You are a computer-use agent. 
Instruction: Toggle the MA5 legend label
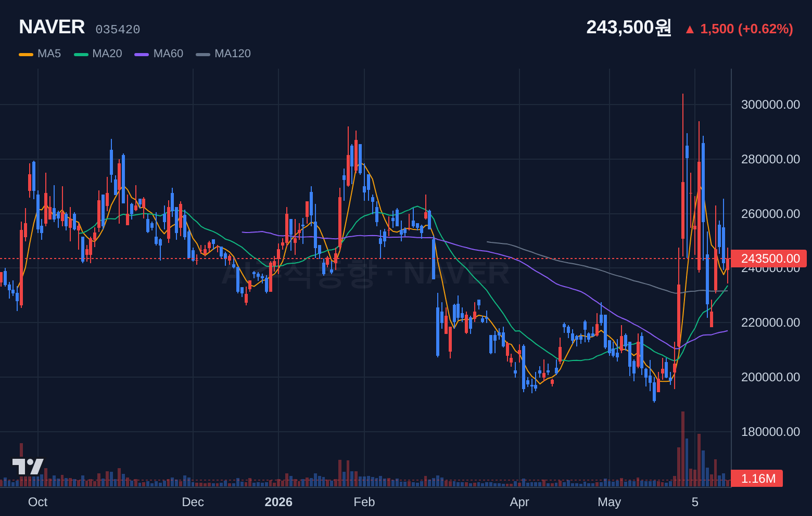49,54
